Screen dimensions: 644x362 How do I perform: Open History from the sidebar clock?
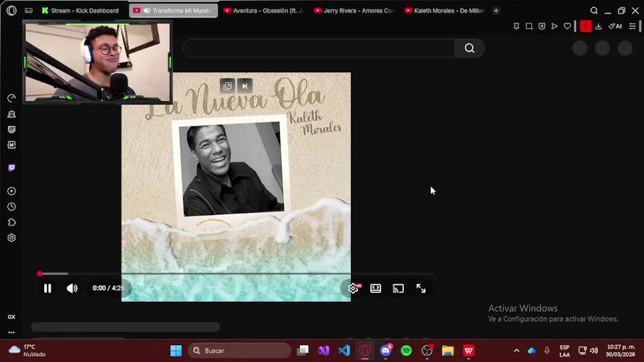(x=12, y=207)
